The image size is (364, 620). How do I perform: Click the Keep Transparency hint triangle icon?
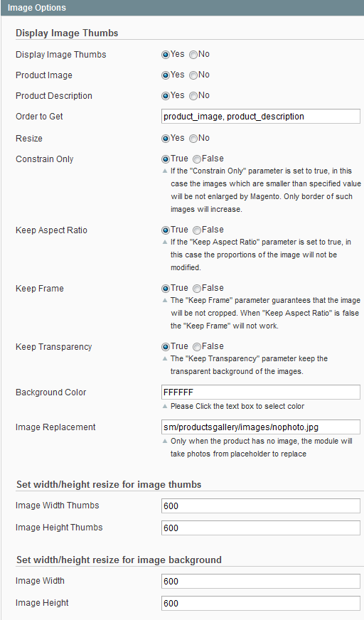click(165, 358)
